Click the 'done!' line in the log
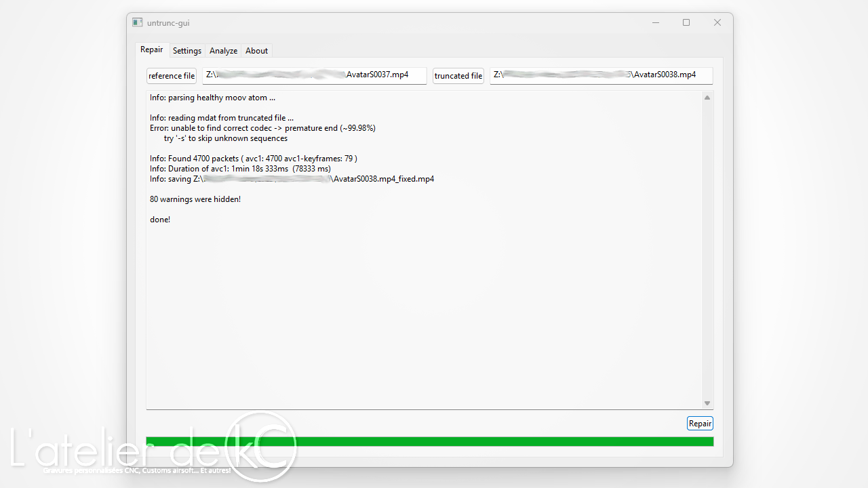 [x=160, y=220]
